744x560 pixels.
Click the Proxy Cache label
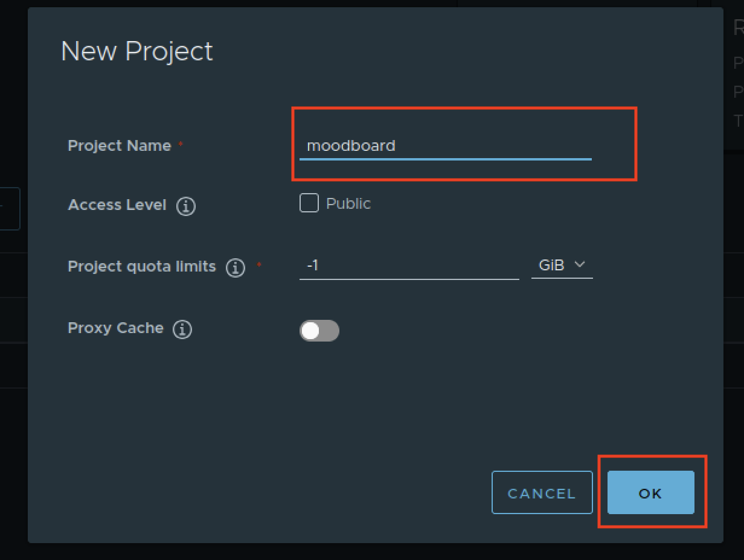pos(116,328)
